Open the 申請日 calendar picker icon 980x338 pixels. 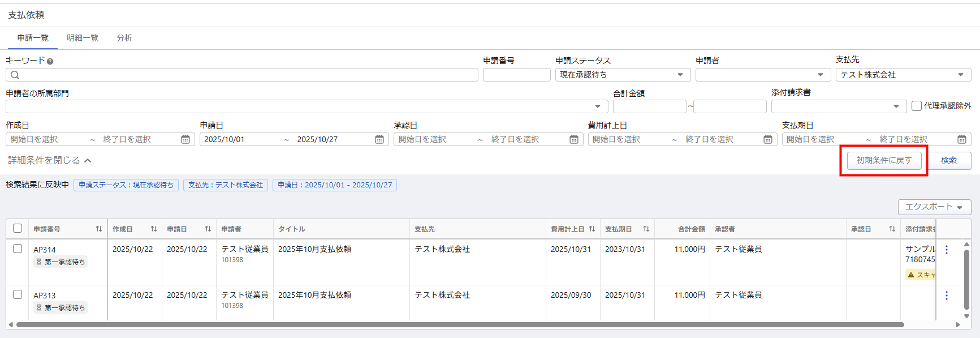[379, 139]
